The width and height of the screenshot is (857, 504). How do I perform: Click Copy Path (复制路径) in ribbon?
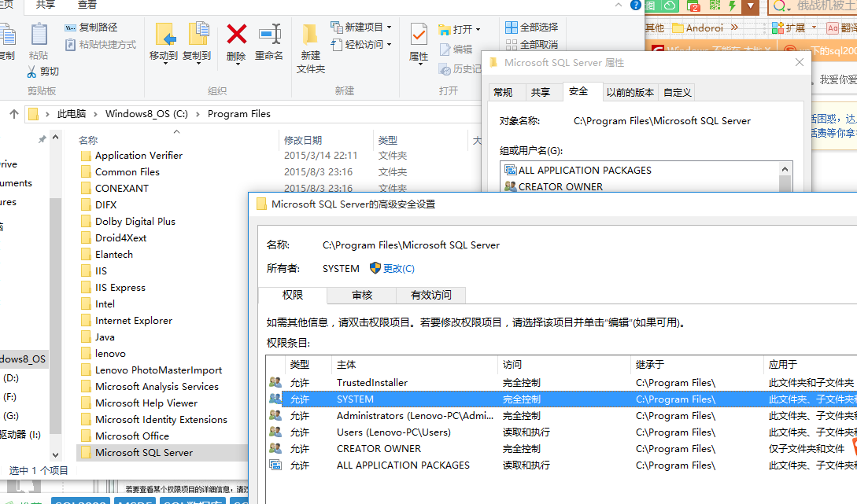[91, 28]
